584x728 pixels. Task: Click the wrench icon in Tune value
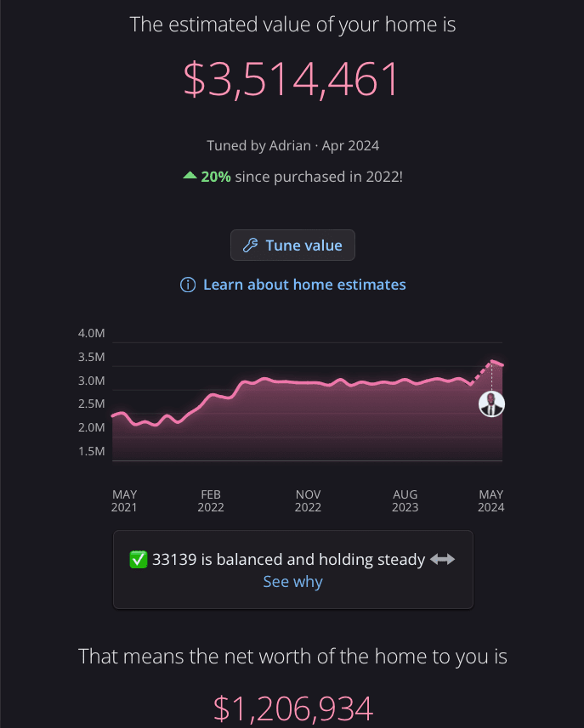coord(251,245)
